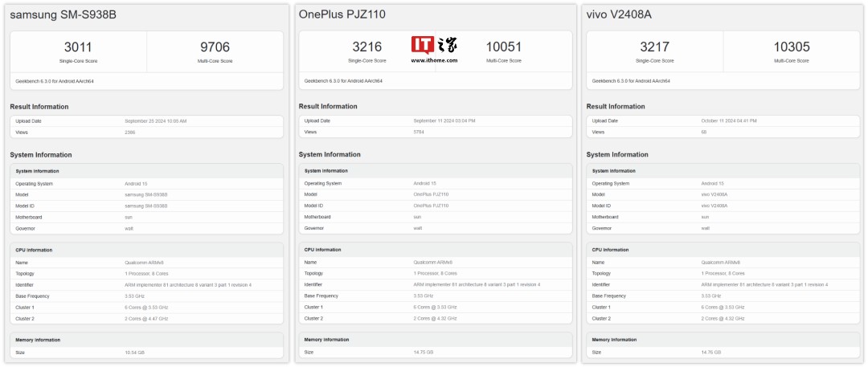This screenshot has height=367, width=868.
Task: Click memory size value '10.54 GB'
Action: click(135, 353)
